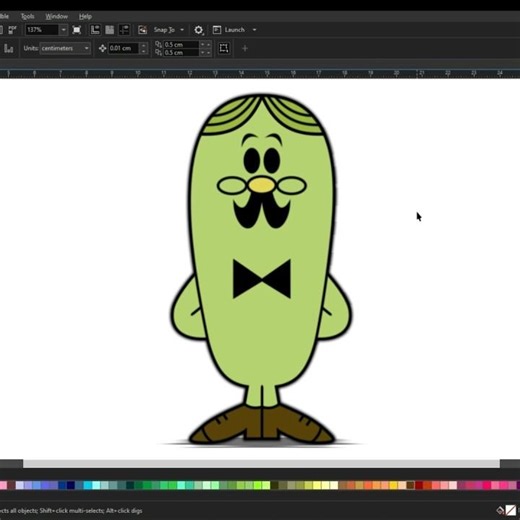Pick the navy blue palette swatch

(x=71, y=485)
